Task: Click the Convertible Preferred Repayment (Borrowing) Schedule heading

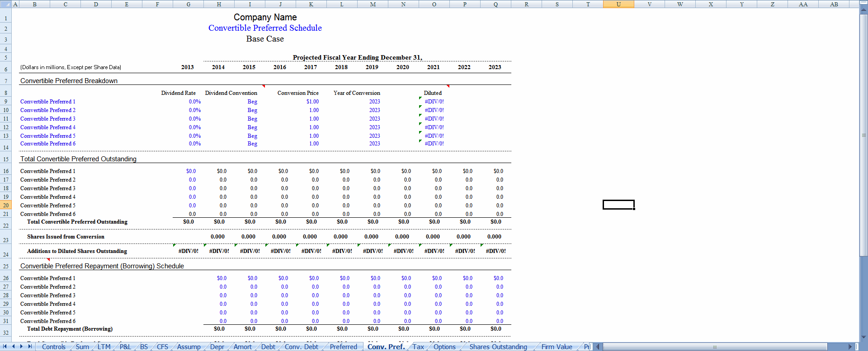Action: 102,266
